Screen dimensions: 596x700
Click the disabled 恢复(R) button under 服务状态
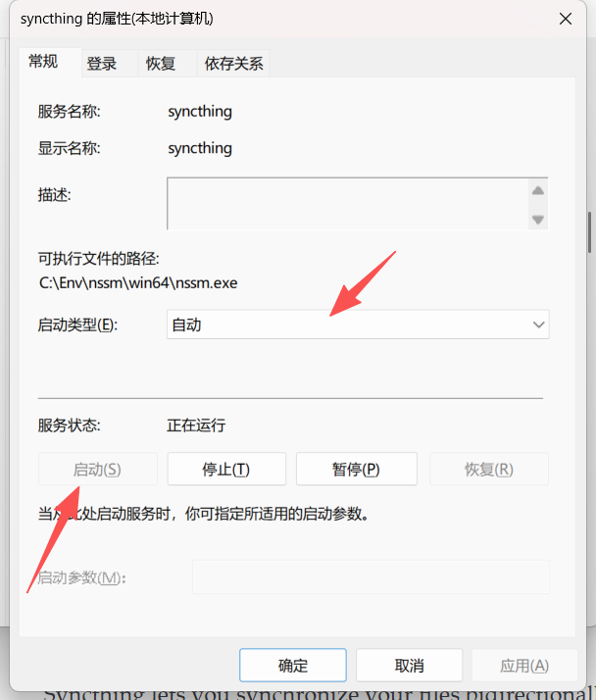click(488, 470)
